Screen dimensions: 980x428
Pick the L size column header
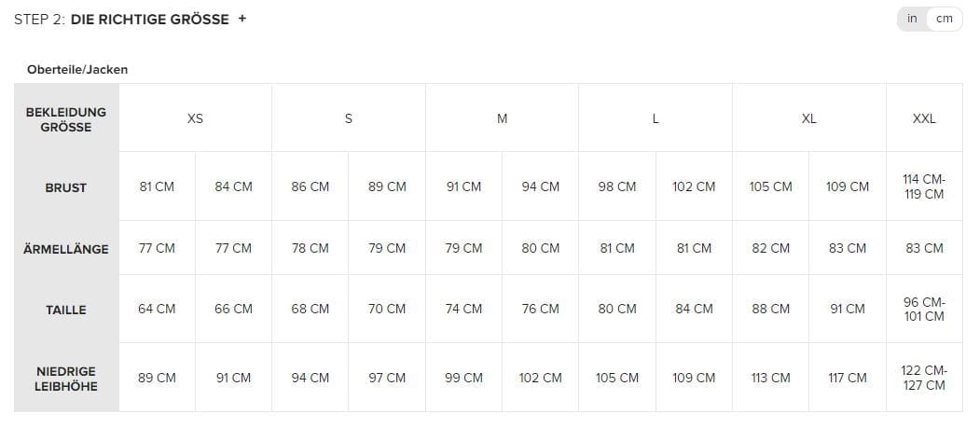tap(656, 118)
